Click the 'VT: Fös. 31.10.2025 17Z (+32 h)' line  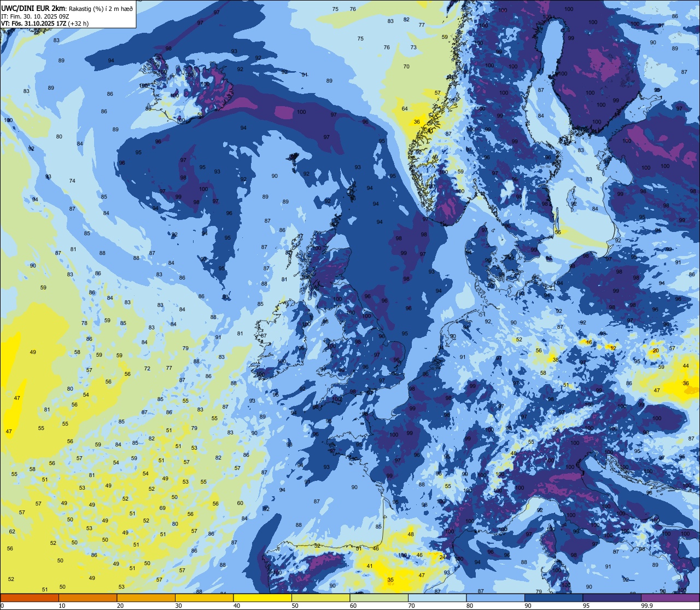45,24
